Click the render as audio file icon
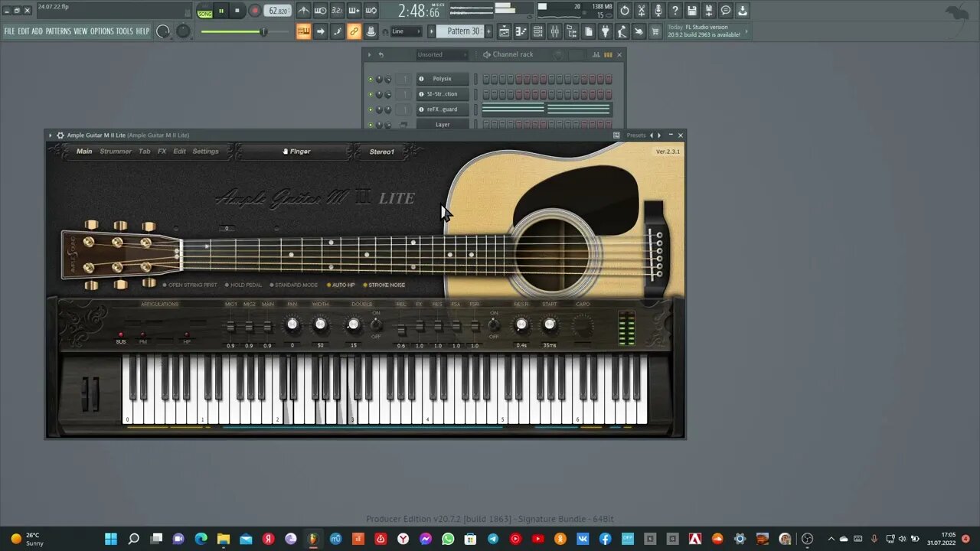 point(709,11)
